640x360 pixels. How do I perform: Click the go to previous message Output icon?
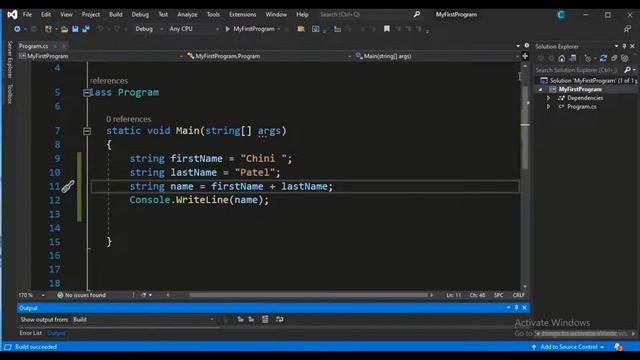(x=240, y=319)
